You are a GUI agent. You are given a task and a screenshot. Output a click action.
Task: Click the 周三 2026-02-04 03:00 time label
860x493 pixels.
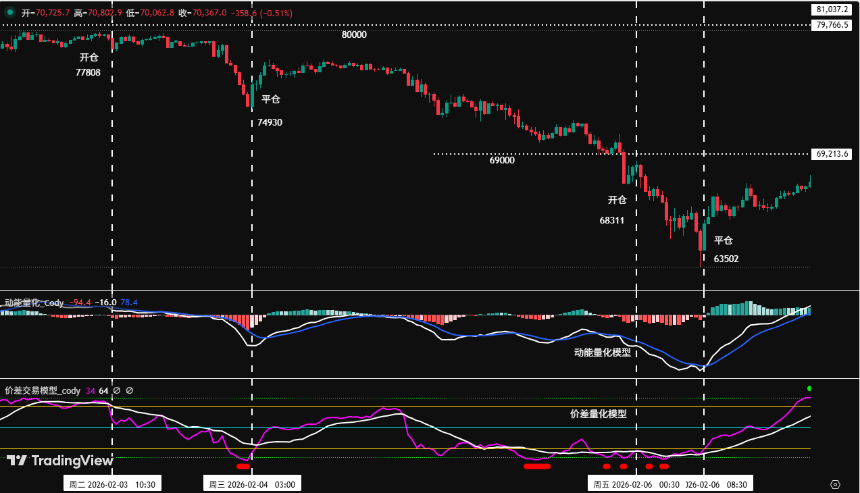251,483
